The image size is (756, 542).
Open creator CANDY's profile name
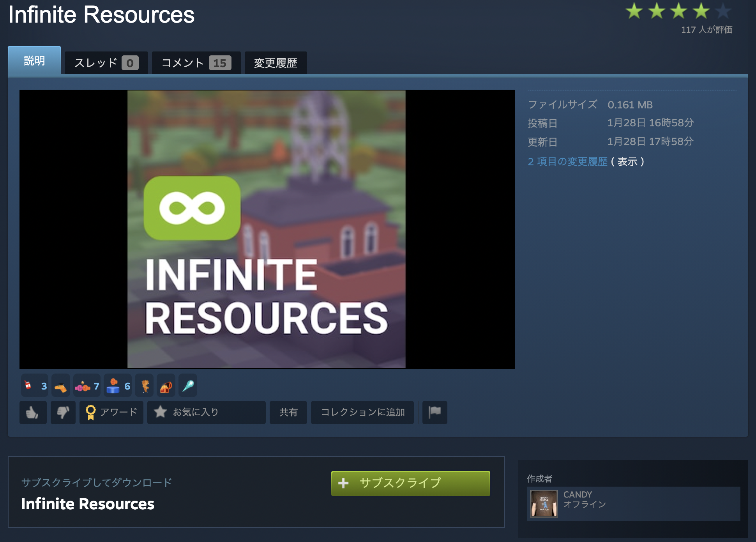[x=578, y=494]
